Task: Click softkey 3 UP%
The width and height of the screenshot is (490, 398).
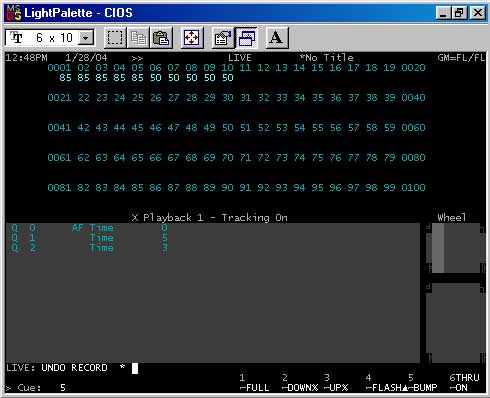Action: (336, 383)
